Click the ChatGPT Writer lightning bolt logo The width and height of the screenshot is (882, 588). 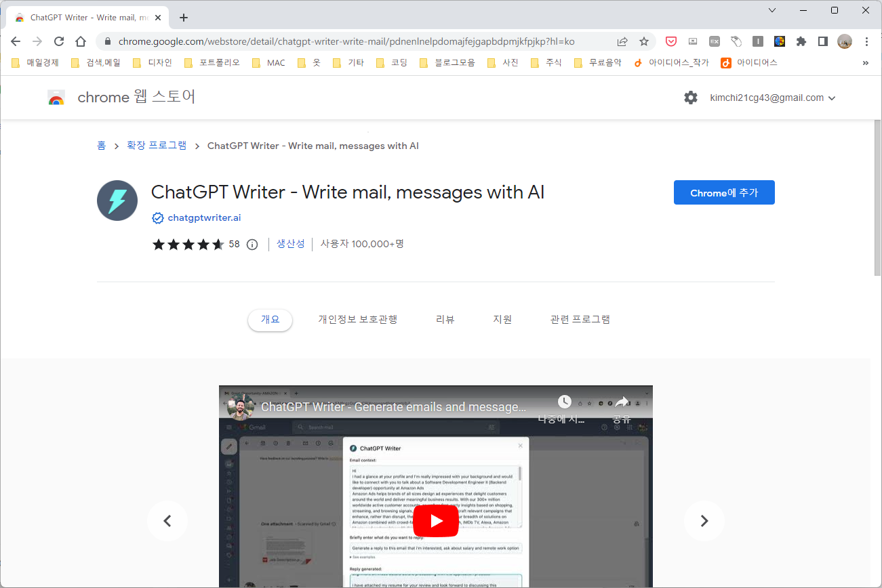pos(117,201)
